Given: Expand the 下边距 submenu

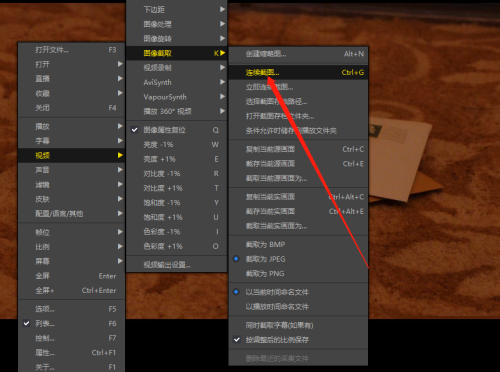Looking at the screenshot, I should 177,9.
